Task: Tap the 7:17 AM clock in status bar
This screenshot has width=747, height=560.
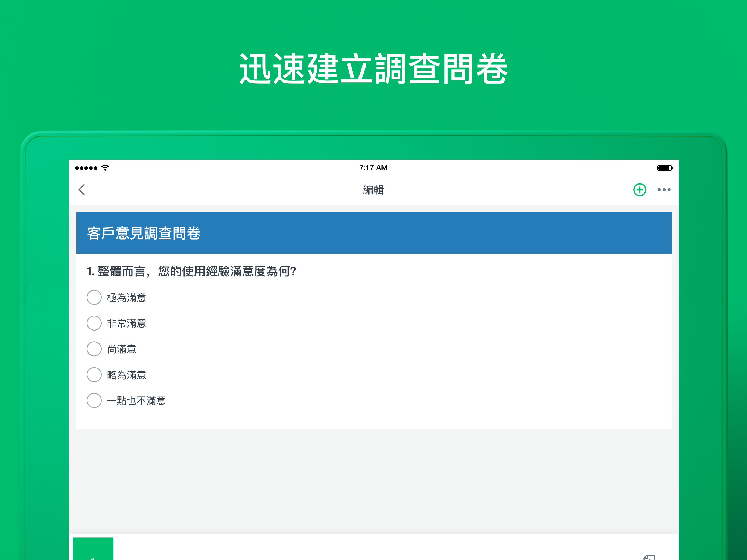Action: 373,168
